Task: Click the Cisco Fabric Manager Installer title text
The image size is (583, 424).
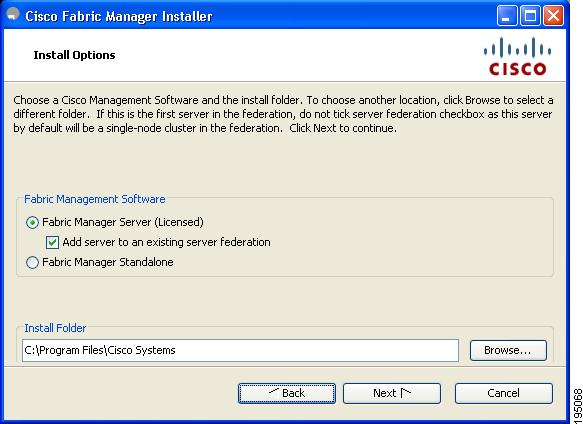Action: [119, 16]
